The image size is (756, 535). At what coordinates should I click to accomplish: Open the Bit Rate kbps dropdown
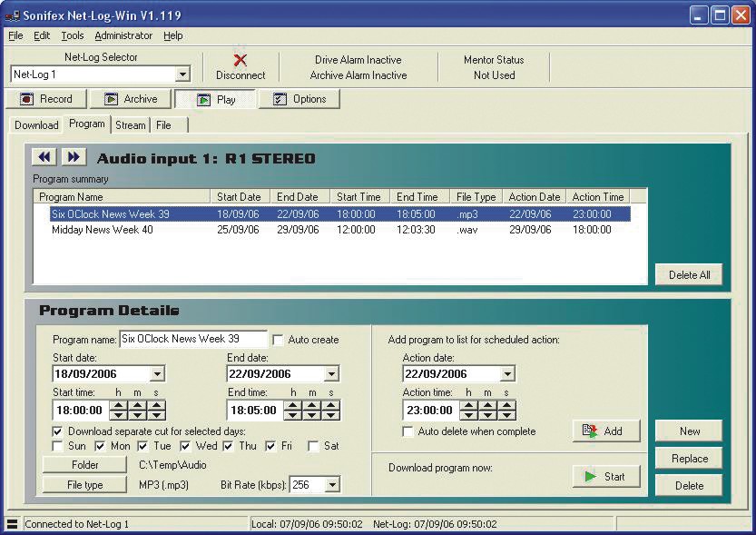[332, 485]
